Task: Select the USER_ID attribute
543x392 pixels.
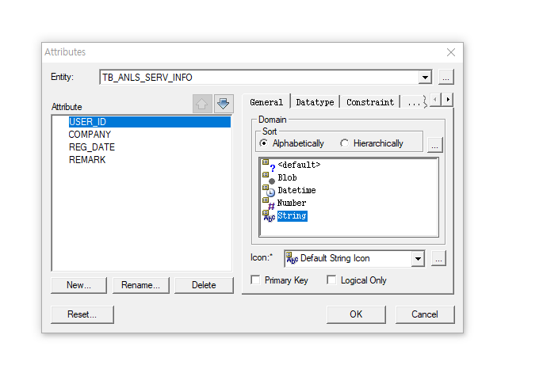Action: (150, 122)
